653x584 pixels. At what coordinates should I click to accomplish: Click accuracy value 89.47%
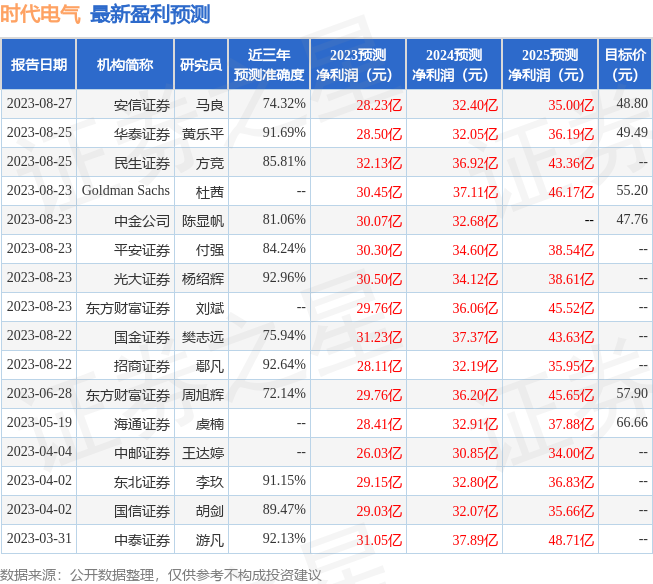click(284, 509)
